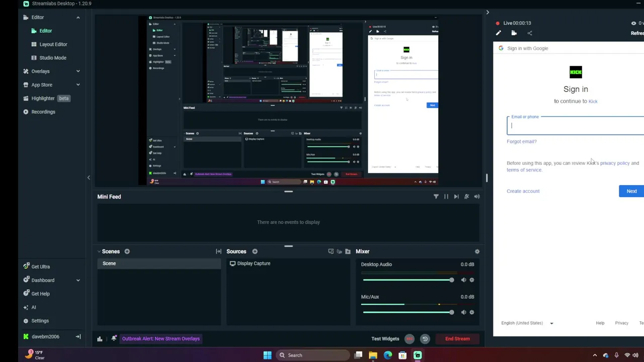
Task: Collapse the Editor sidebar group chevron
Action: tap(78, 18)
